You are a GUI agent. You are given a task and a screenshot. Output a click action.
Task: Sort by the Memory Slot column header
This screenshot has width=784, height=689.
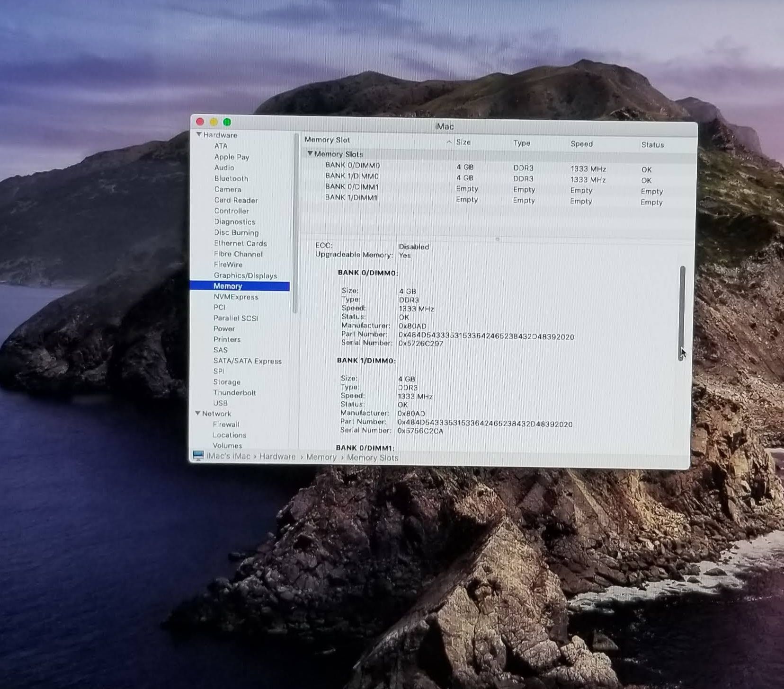[327, 140]
